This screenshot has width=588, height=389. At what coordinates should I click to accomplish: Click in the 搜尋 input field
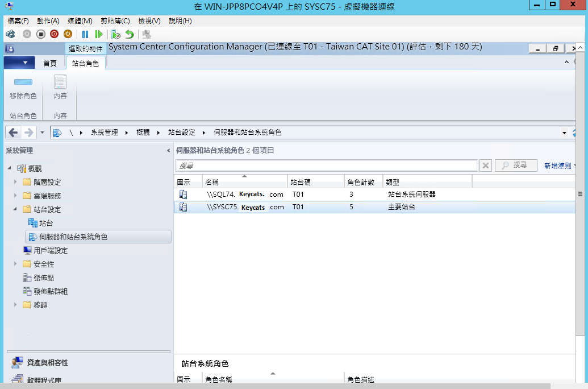point(327,165)
